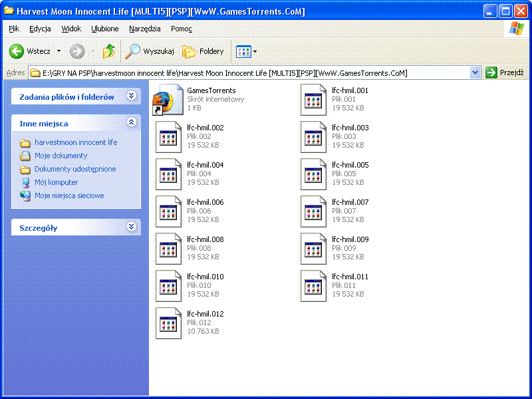Viewport: 532px width, 399px height.
Task: Expand the address bar dropdown list
Action: (475, 72)
